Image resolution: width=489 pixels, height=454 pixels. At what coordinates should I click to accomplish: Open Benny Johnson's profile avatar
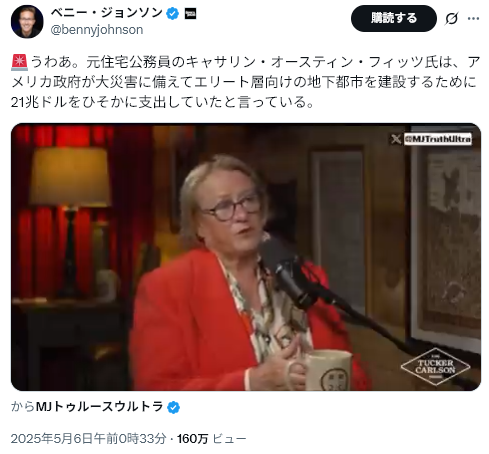point(27,22)
